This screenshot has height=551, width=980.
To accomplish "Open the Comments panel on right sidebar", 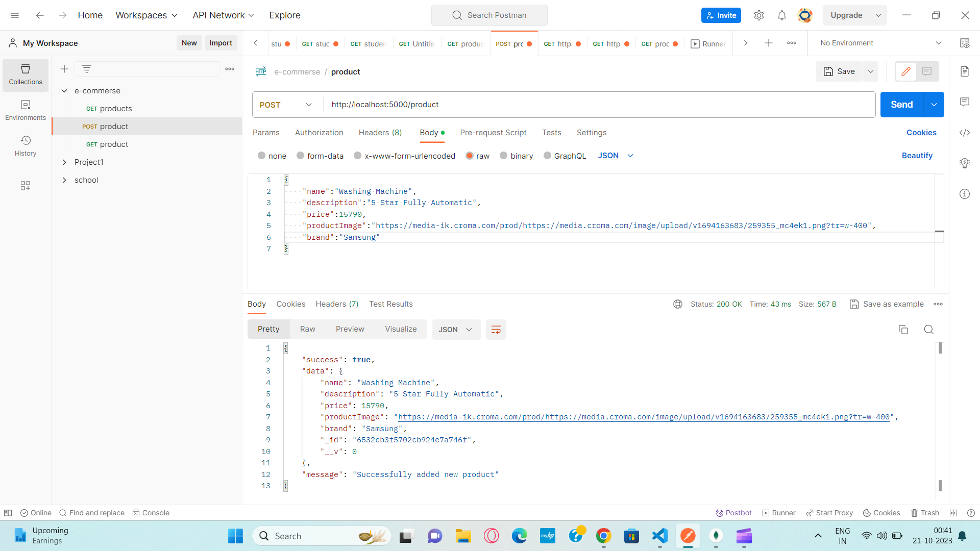I will tap(965, 102).
